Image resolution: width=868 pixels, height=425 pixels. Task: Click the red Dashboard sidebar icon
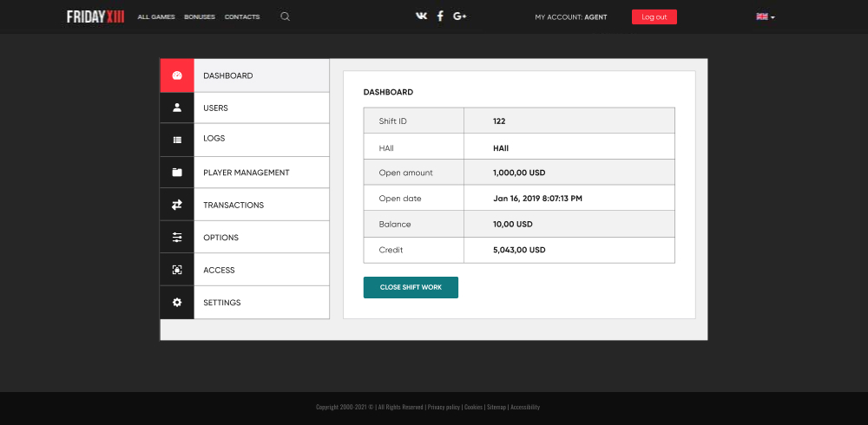tap(177, 75)
